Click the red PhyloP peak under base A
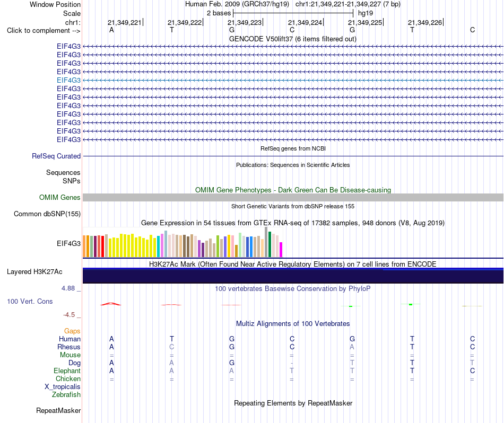This screenshot has width=504, height=423. (x=111, y=304)
